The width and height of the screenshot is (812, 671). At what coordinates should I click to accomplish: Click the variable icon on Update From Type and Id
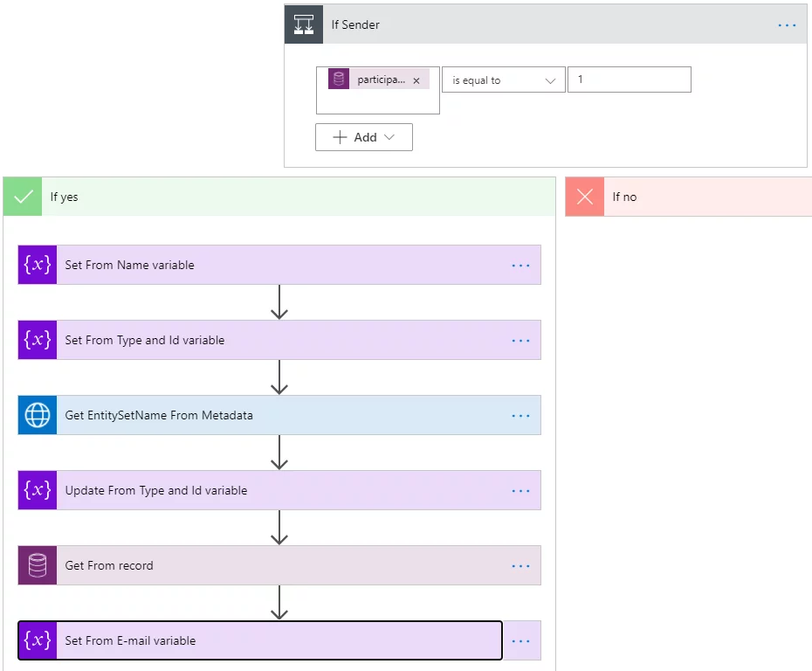38,490
